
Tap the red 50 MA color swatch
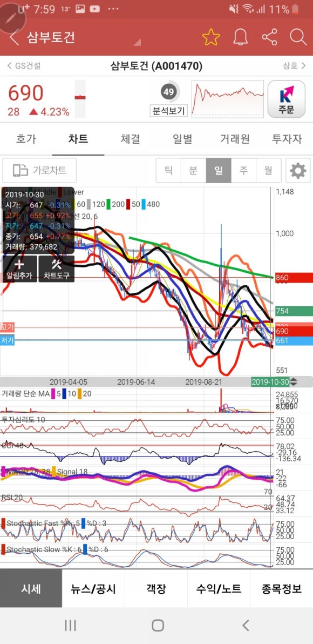coord(128,204)
